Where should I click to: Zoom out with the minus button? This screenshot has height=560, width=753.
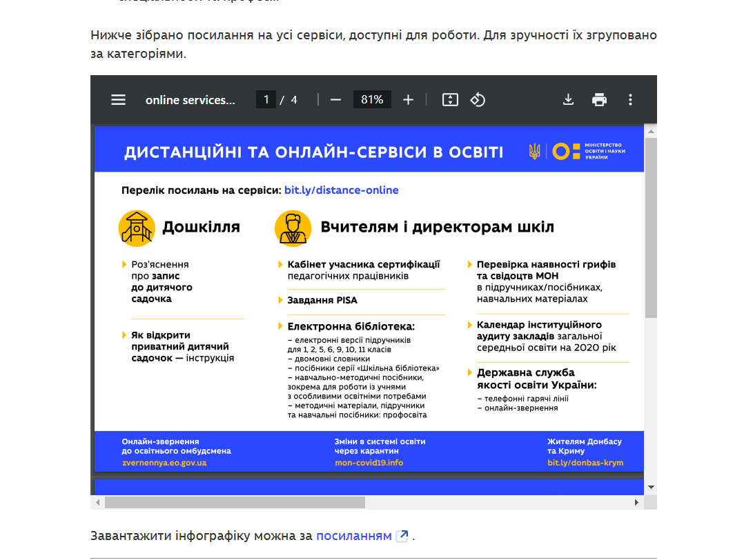[x=336, y=100]
